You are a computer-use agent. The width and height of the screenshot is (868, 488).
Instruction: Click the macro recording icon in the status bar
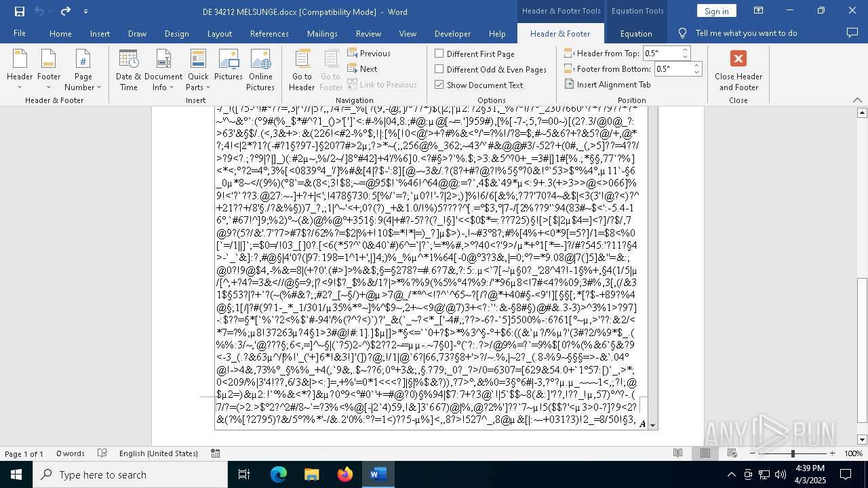click(215, 453)
